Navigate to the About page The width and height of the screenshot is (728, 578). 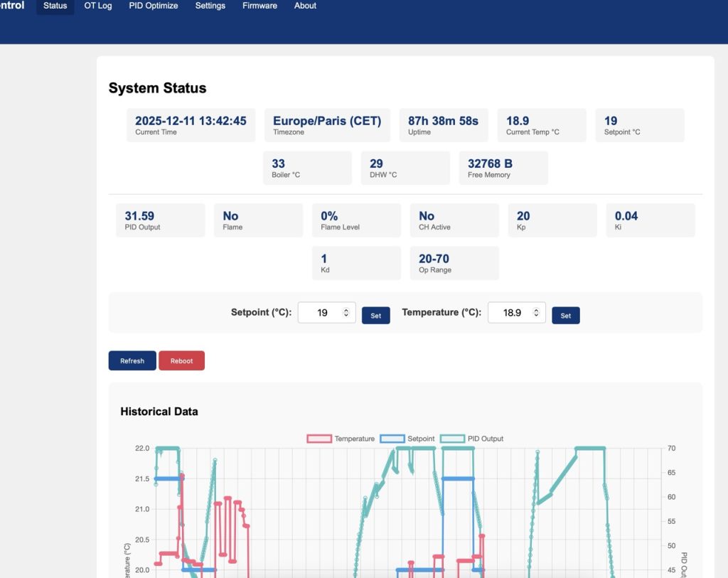(x=305, y=6)
